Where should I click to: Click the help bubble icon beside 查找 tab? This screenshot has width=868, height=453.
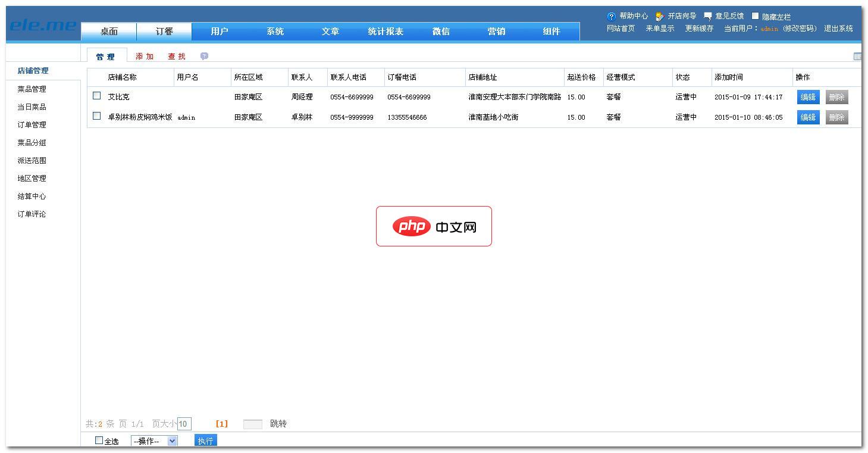pyautogui.click(x=203, y=56)
